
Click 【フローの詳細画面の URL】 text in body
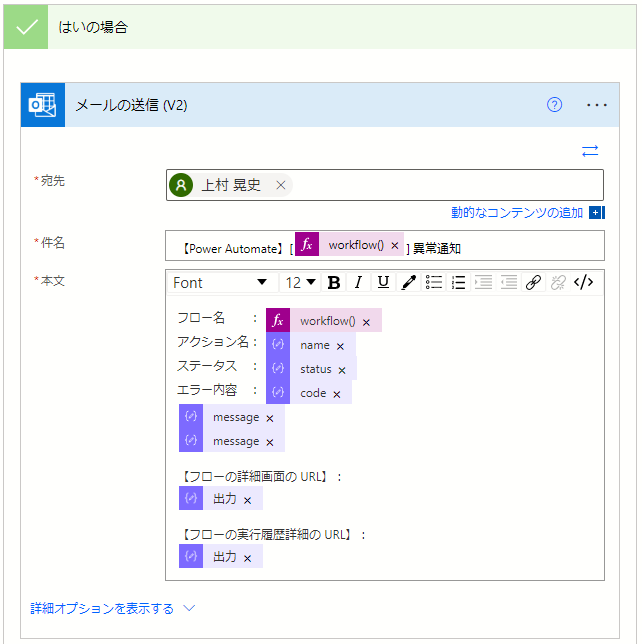pos(255,477)
